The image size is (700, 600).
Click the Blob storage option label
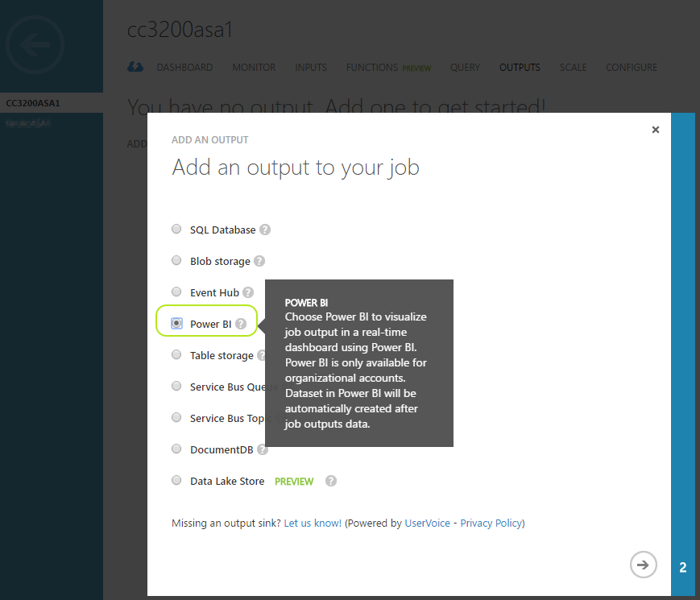point(220,261)
